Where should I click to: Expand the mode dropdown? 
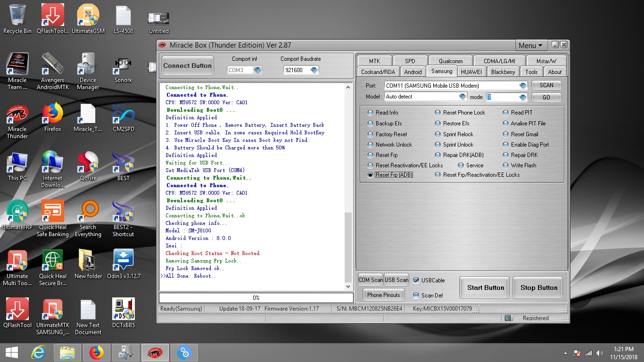[523, 97]
